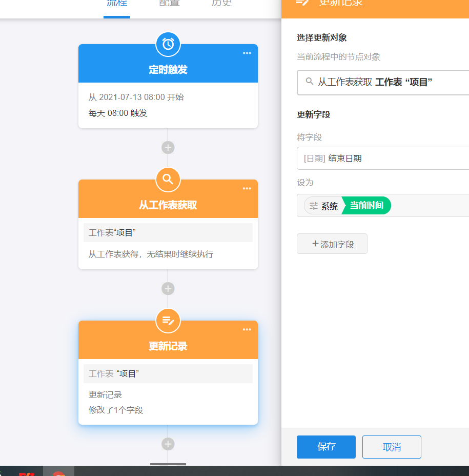Viewport: 469px width, 476px height.
Task: Add a node between 从工作表获取 and 更新记录
Action: (x=168, y=288)
